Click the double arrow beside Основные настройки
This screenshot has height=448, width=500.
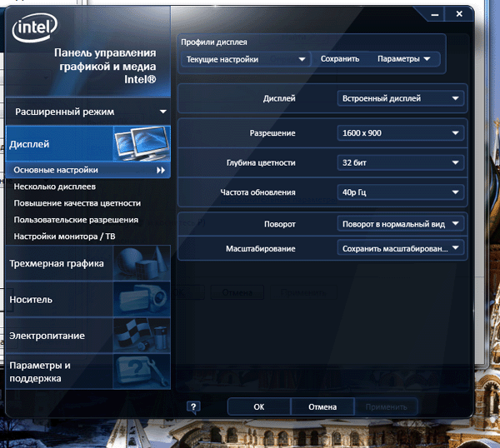point(161,170)
